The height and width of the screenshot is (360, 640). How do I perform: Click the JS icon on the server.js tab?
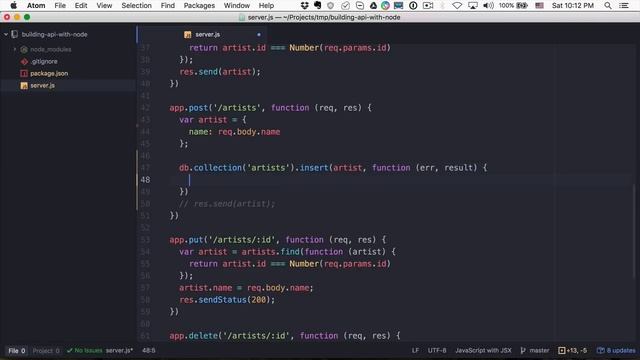pos(187,35)
